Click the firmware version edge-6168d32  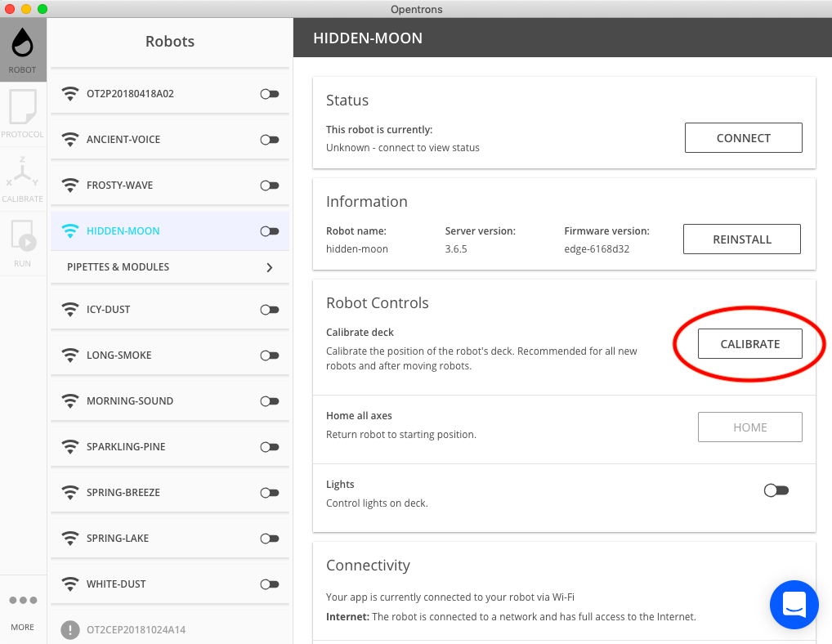(597, 248)
